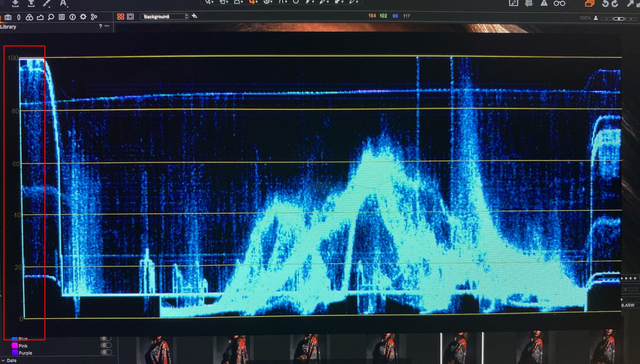Toggle the single image viewer layout icon

click(x=131, y=17)
